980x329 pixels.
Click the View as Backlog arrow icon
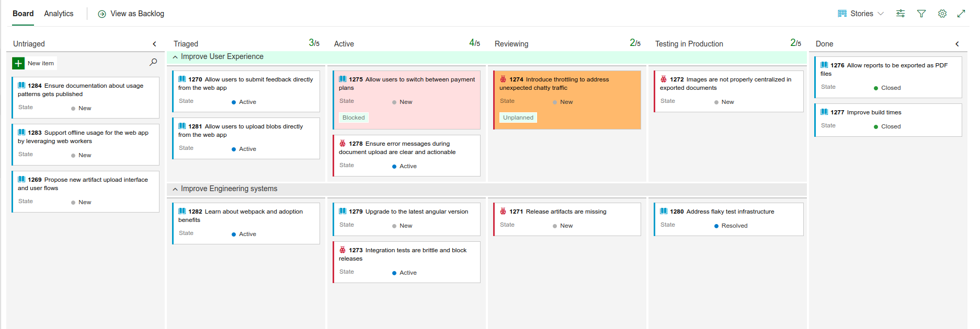click(x=102, y=14)
